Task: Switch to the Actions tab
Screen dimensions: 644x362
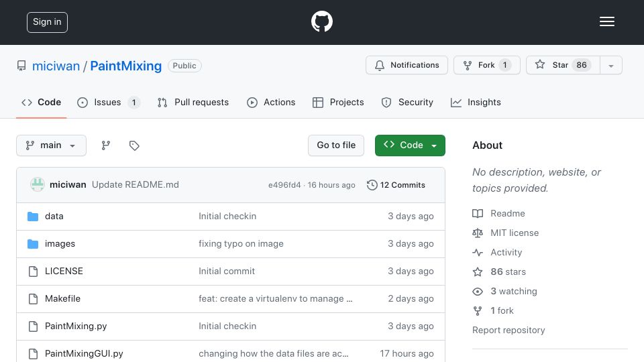Action: [271, 102]
